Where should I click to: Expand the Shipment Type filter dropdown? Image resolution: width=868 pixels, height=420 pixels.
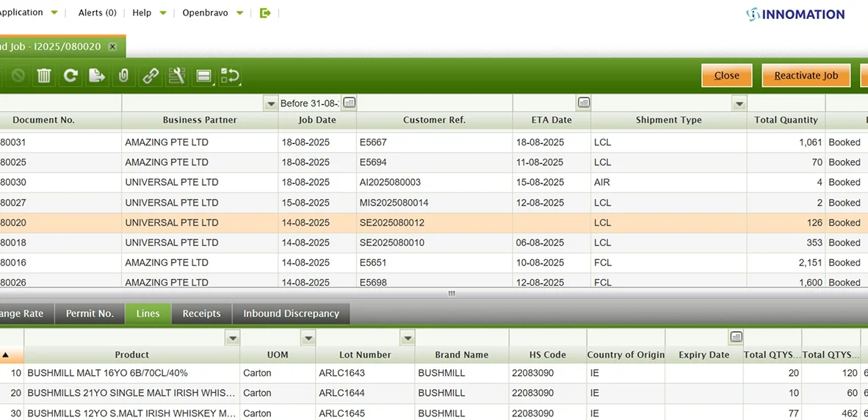click(739, 104)
